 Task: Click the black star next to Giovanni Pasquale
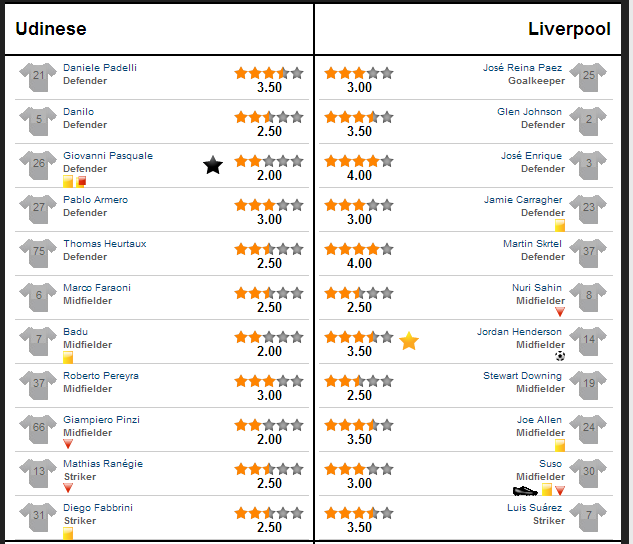tap(213, 165)
